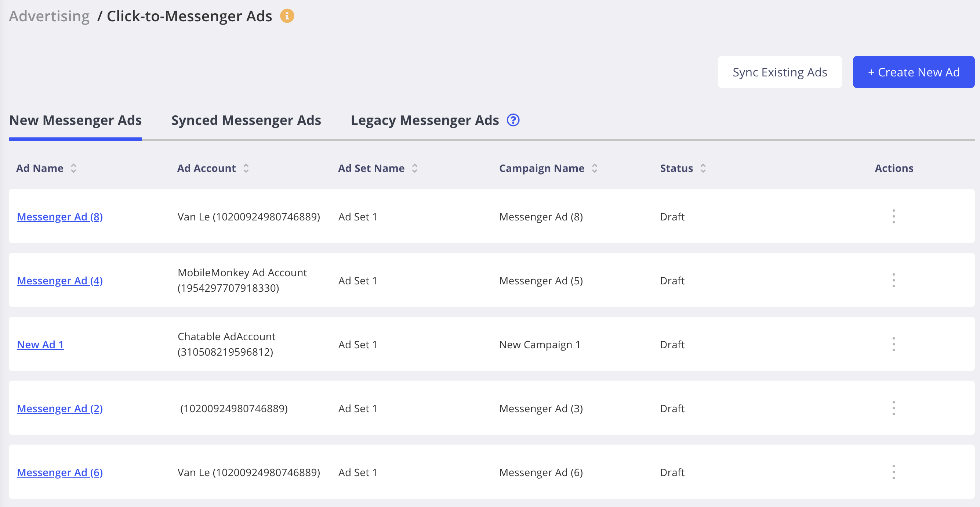The height and width of the screenshot is (507, 980).
Task: Click the help icon next to Legacy Messenger Ads
Action: (513, 121)
